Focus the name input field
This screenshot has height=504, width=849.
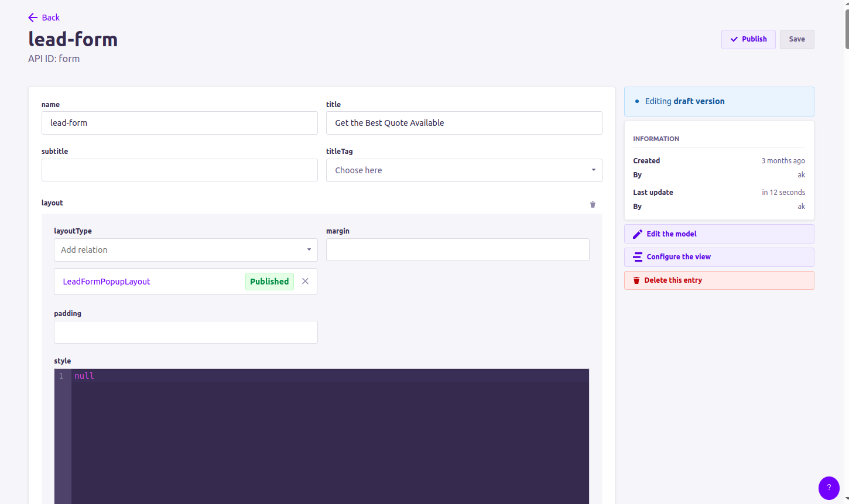click(180, 123)
